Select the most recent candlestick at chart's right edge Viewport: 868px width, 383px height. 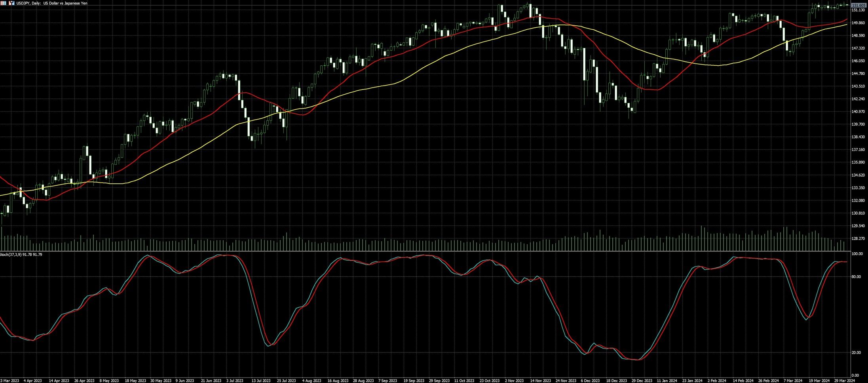click(847, 5)
